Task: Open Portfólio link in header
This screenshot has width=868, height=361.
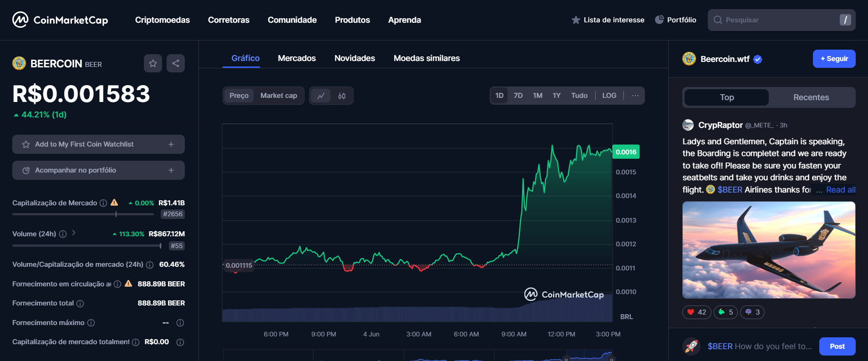Action: 676,20
